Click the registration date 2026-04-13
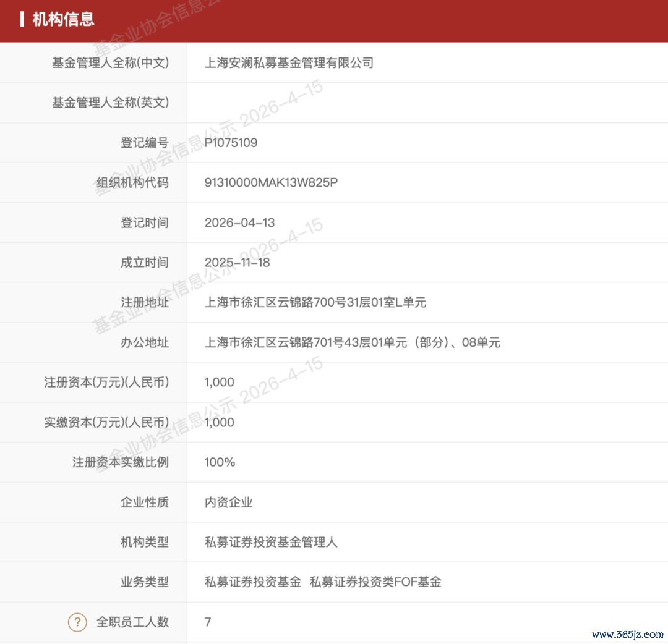 239,222
